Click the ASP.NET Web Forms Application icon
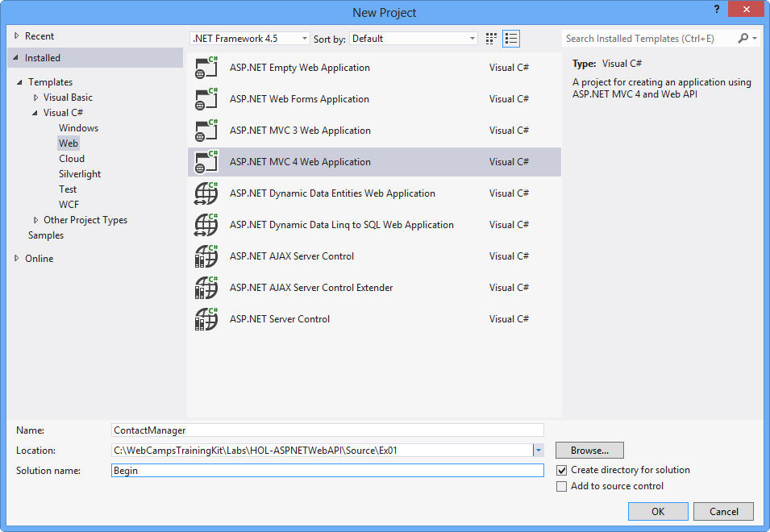Screen dimensions: 770x532 click(206, 98)
